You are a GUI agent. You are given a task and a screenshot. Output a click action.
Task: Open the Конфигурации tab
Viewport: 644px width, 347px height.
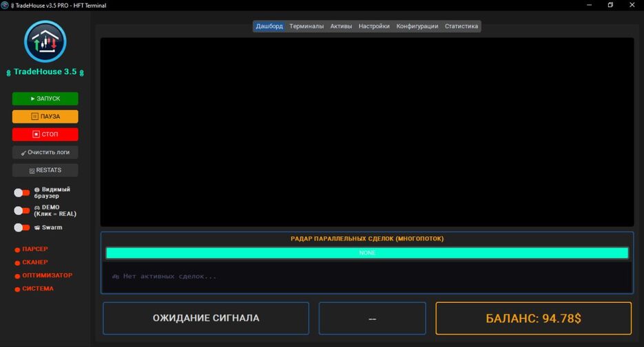pos(417,26)
